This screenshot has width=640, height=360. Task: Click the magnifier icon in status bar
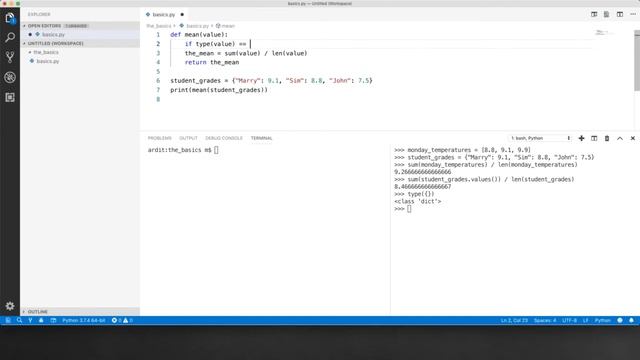(x=19, y=320)
